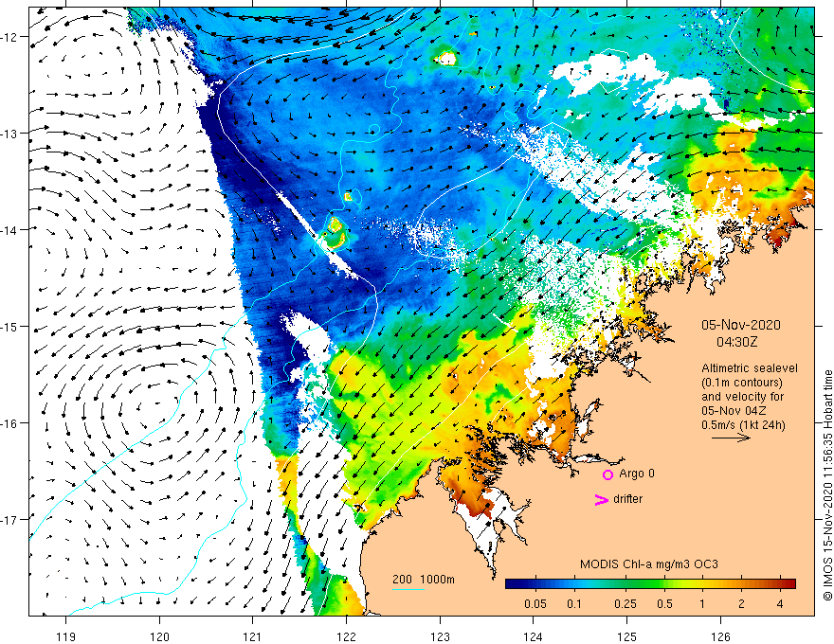Image resolution: width=834 pixels, height=644 pixels.
Task: Click the '0.5' colorbar tick label
Action: click(664, 603)
